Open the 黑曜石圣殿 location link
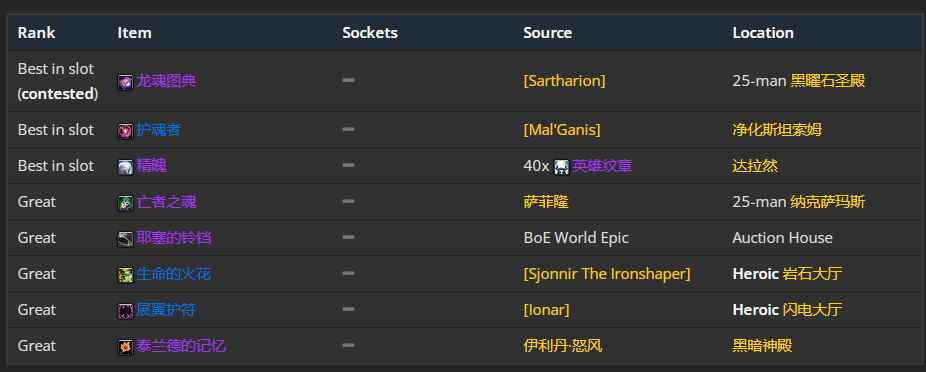This screenshot has width=926, height=372. tap(827, 80)
